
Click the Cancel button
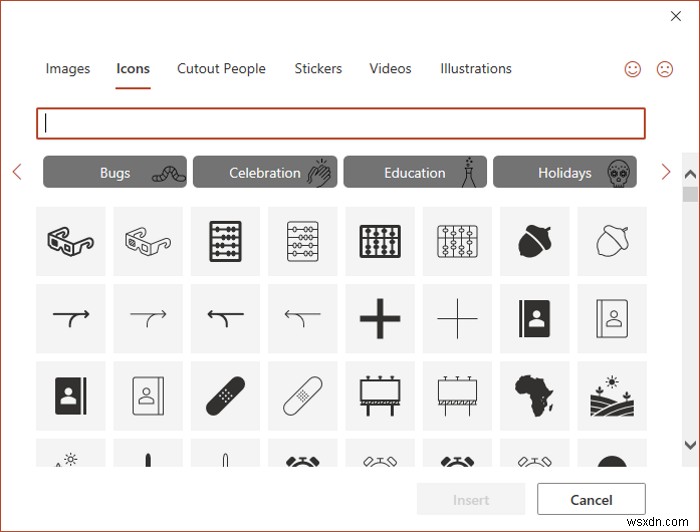[x=592, y=499]
